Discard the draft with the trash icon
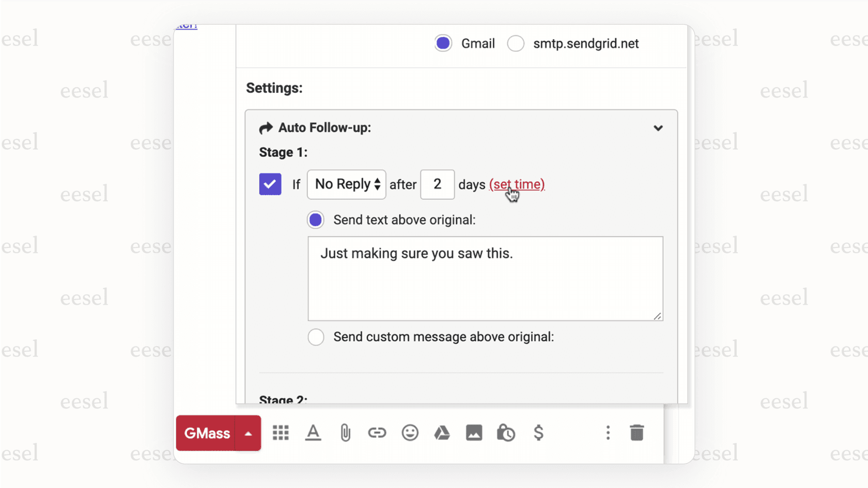The width and height of the screenshot is (868, 488). tap(637, 433)
